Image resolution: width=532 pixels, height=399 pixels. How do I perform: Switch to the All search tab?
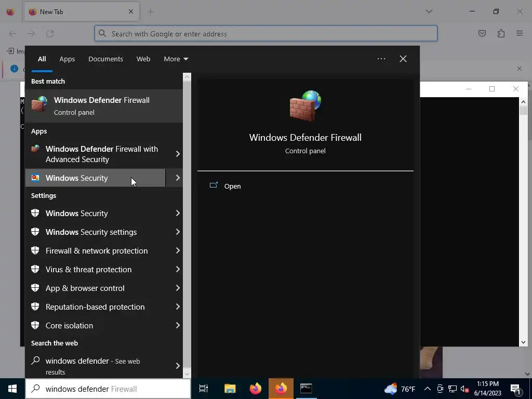[x=42, y=59]
